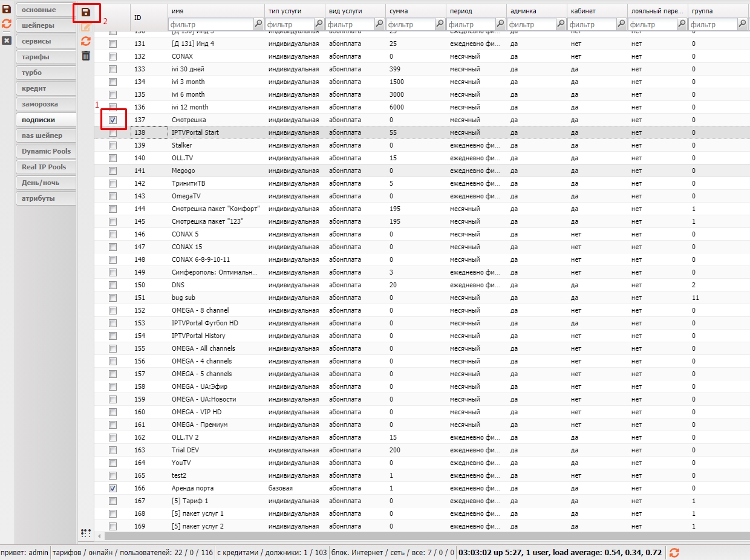Click the ID column header
750x560 pixels.
tap(149, 18)
